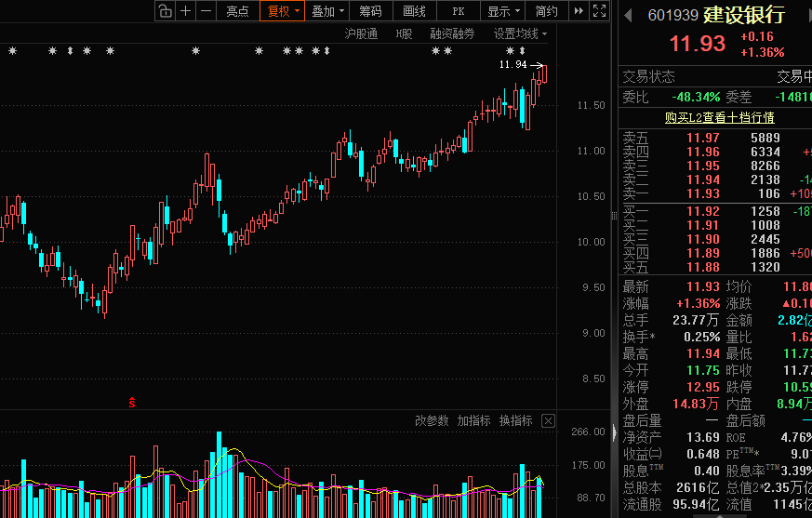Click 卖四 price 11.96
Image resolution: width=812 pixels, height=518 pixels.
[703, 152]
